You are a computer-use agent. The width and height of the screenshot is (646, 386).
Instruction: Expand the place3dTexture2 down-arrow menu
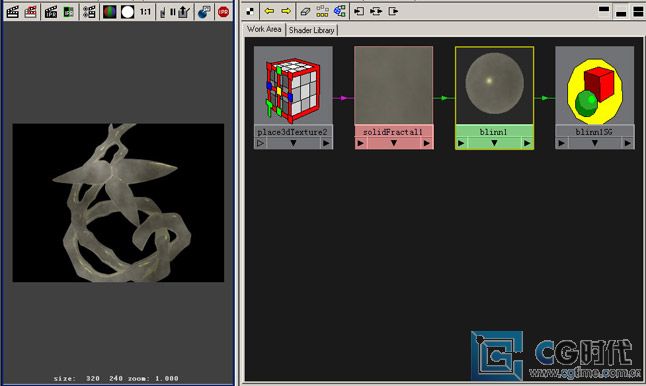(x=293, y=143)
